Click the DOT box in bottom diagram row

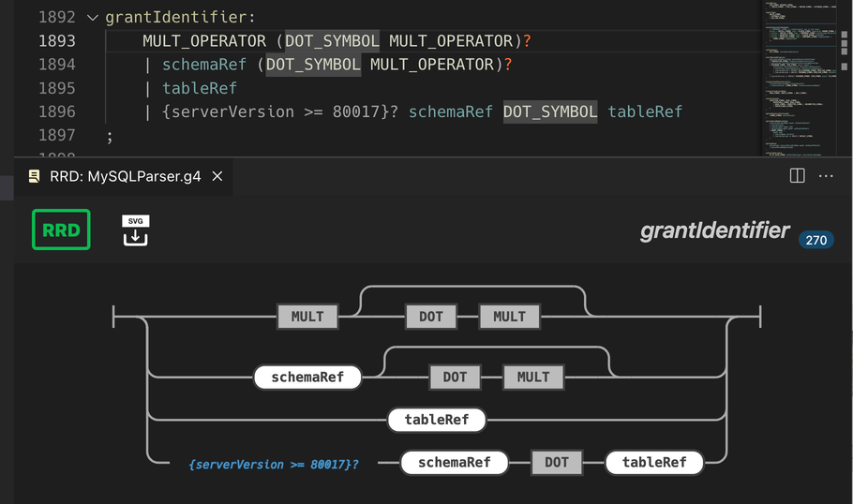pos(557,462)
